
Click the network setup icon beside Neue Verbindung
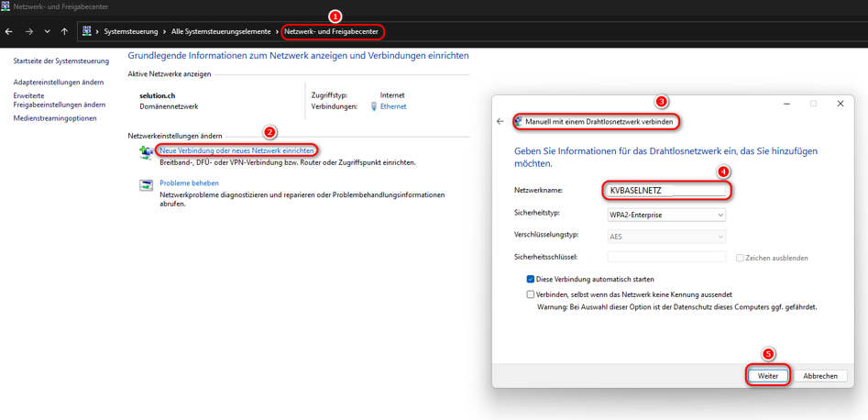[146, 152]
